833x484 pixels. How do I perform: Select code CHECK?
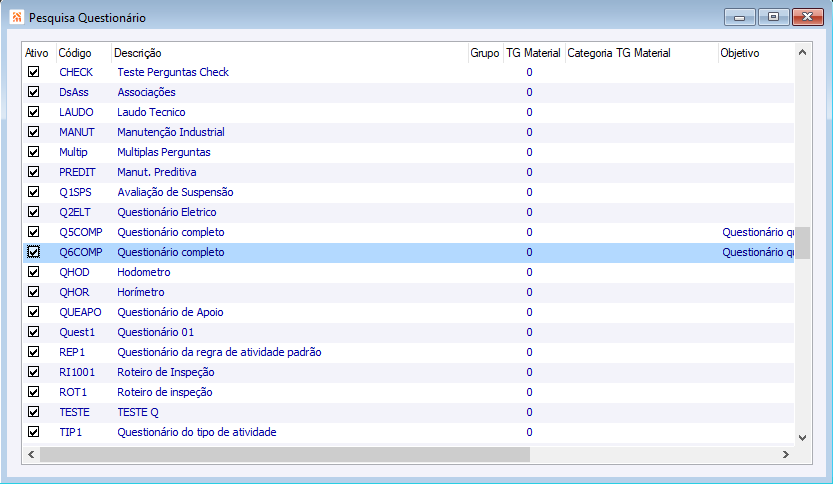76,72
